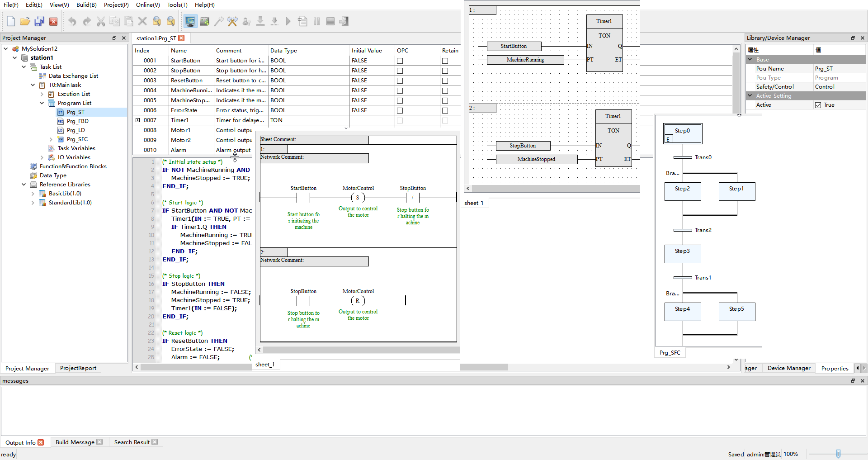Save the project with the floppy disk icon

[39, 21]
